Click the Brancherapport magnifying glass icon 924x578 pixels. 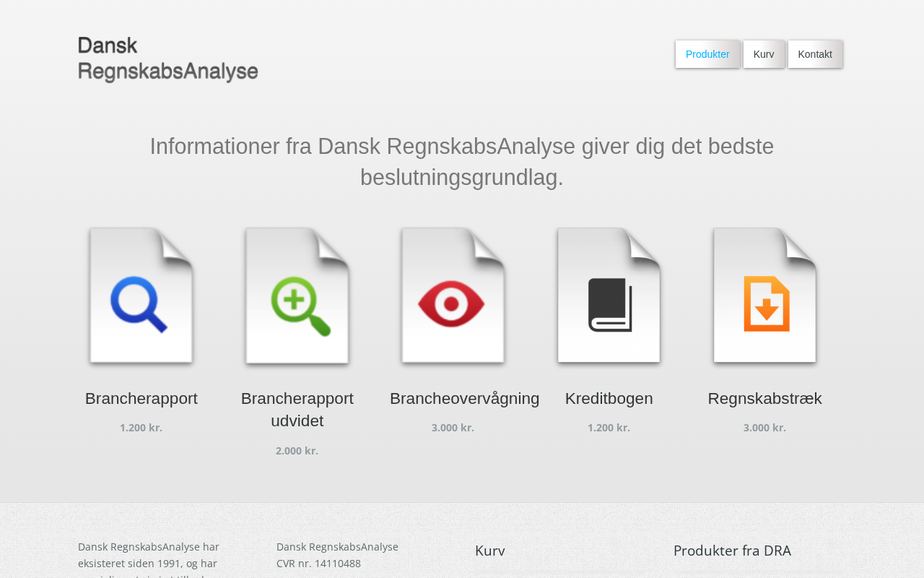[141, 296]
